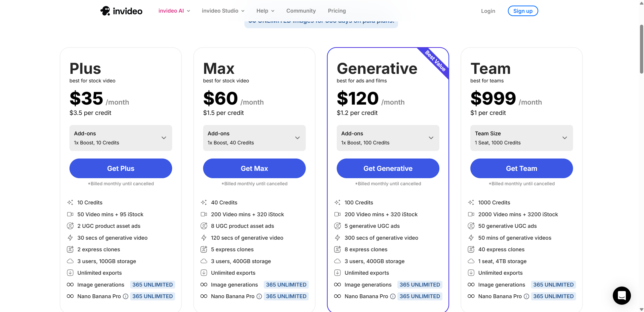644x312 pixels.
Task: Expand the Max plan Add-ons dropdown
Action: tap(254, 138)
